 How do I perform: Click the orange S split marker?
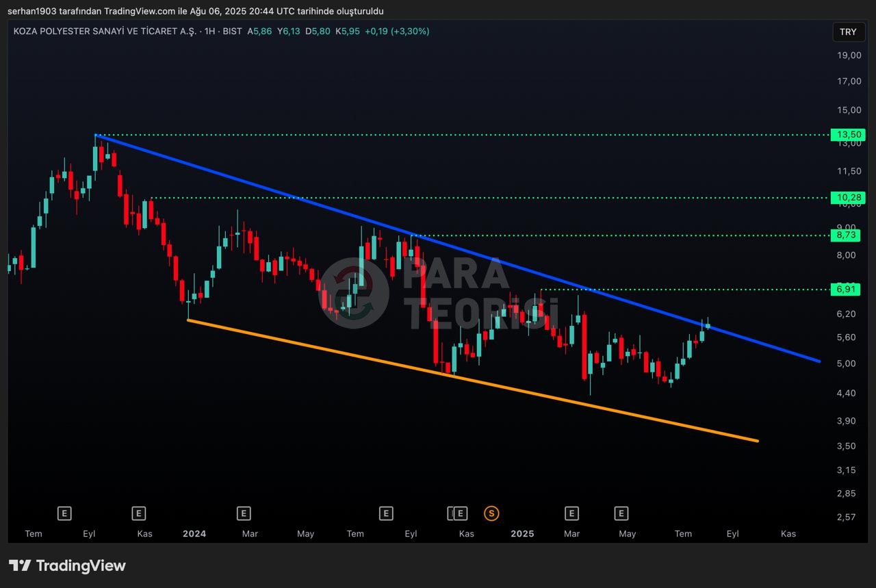(x=491, y=513)
